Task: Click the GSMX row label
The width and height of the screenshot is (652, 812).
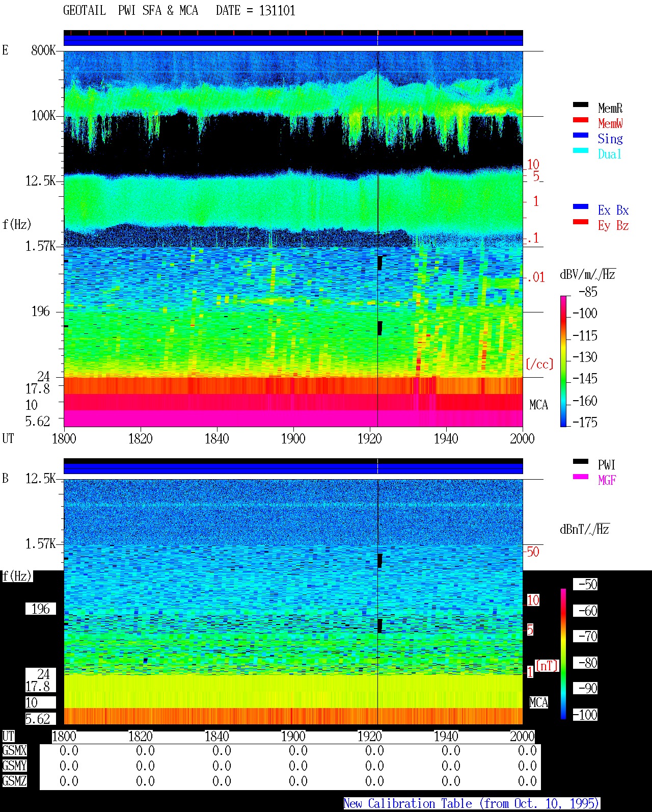Action: pyautogui.click(x=14, y=751)
